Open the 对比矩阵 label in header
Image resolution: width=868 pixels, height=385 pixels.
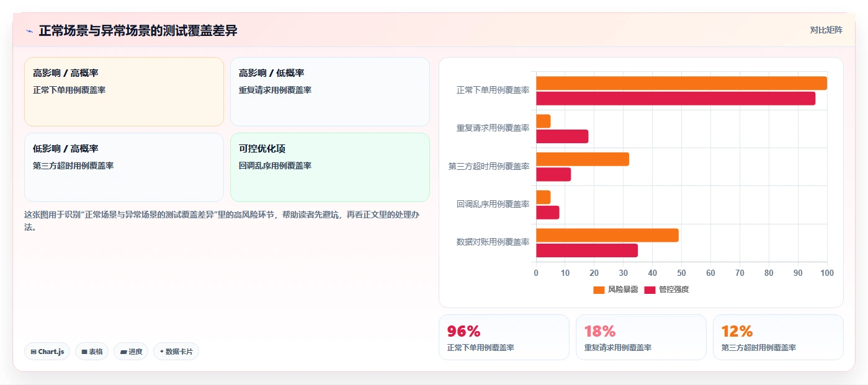826,30
